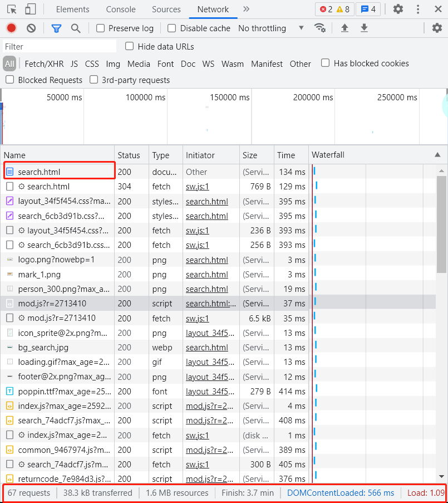Viewport: 448px width, 503px height.
Task: Sort by the Status column header
Action: (131, 155)
